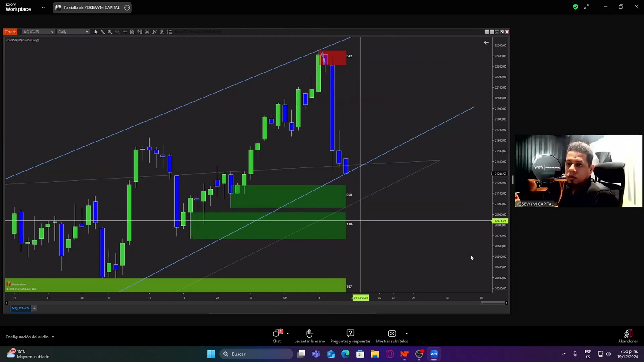Click the YOSEWYM CAPITAL video thumbnail

point(578,171)
